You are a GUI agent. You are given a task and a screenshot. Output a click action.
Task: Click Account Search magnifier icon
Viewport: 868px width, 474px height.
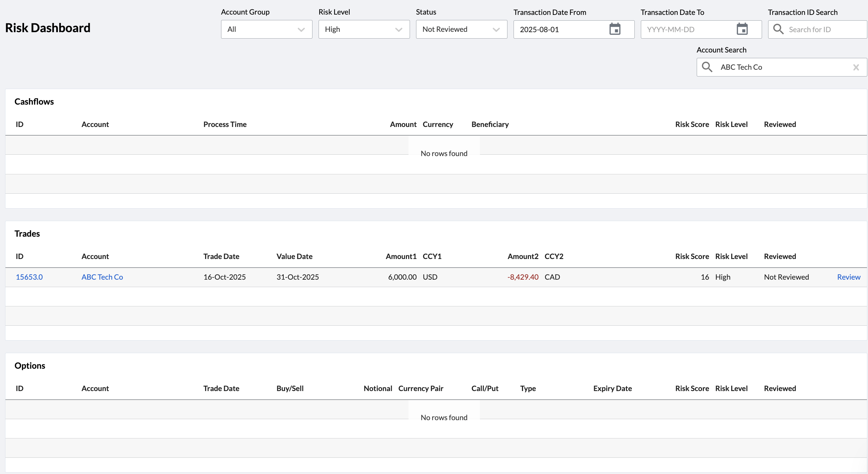pyautogui.click(x=707, y=67)
